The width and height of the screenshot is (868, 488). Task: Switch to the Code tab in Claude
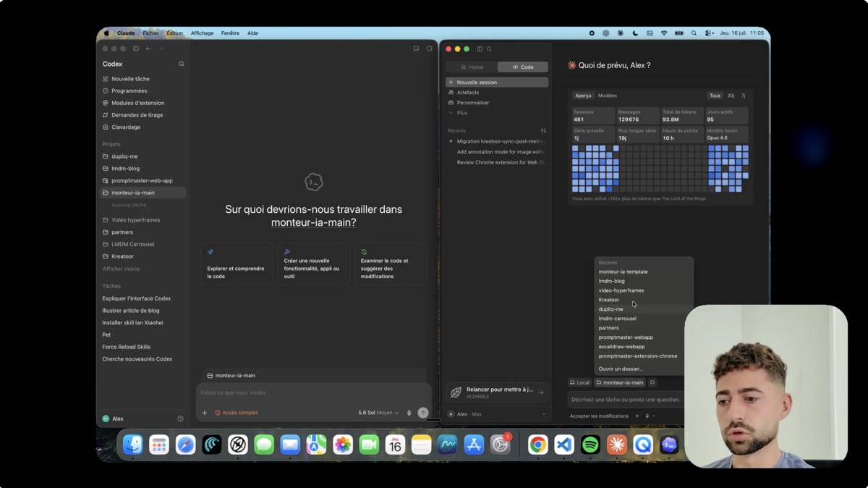tap(523, 67)
